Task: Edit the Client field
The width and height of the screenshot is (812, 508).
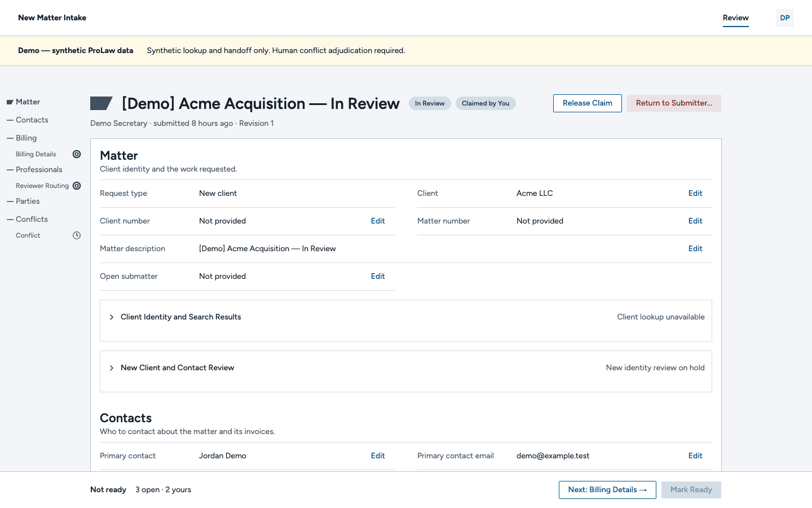Action: tap(695, 194)
